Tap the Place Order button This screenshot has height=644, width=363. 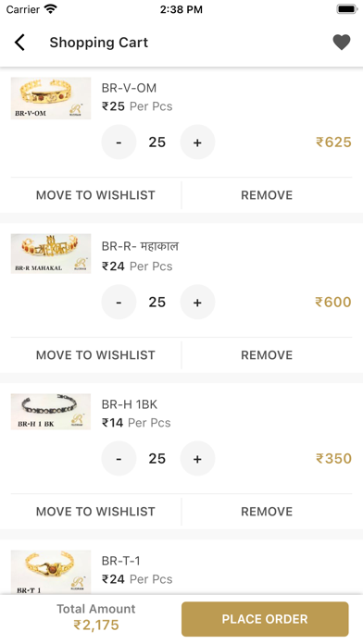[x=265, y=619]
